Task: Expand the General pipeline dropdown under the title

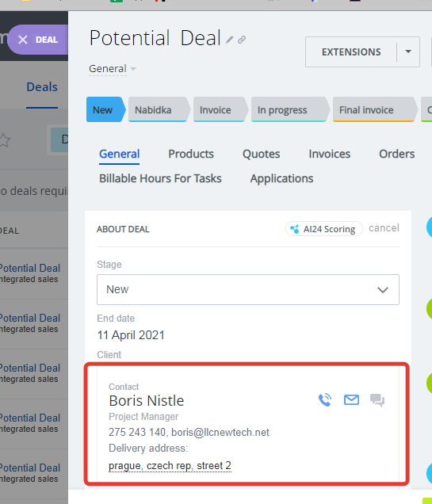Action: [x=113, y=68]
